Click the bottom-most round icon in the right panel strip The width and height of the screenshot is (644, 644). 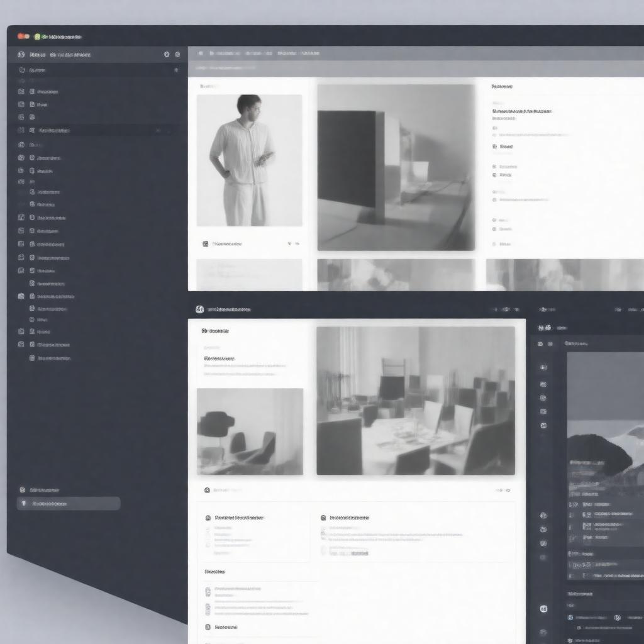click(543, 609)
